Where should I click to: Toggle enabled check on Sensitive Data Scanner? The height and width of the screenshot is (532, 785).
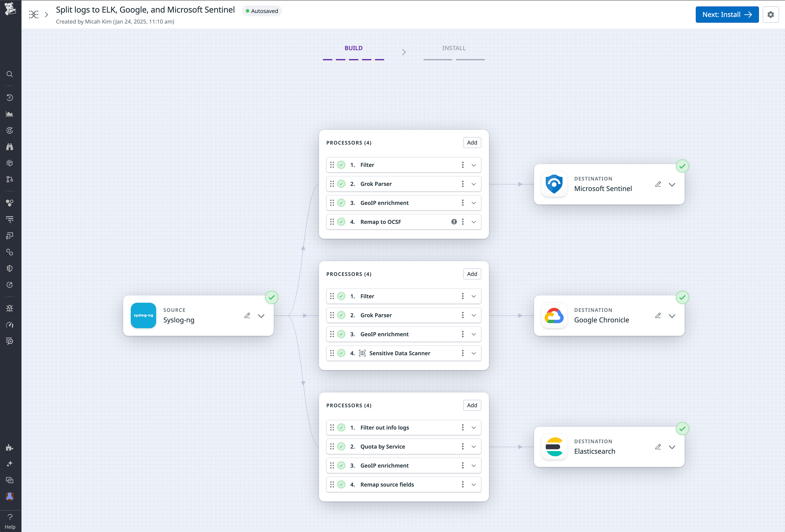(x=341, y=353)
